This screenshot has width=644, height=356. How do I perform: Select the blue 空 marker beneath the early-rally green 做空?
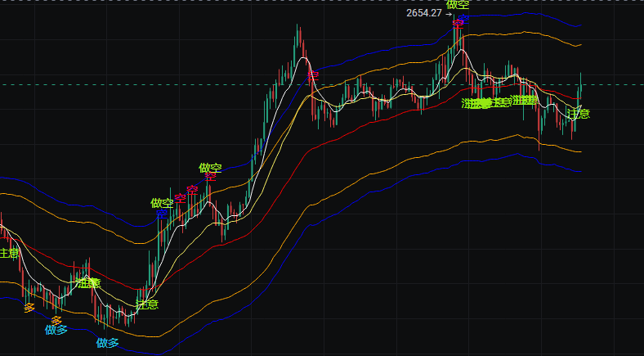coord(162,214)
